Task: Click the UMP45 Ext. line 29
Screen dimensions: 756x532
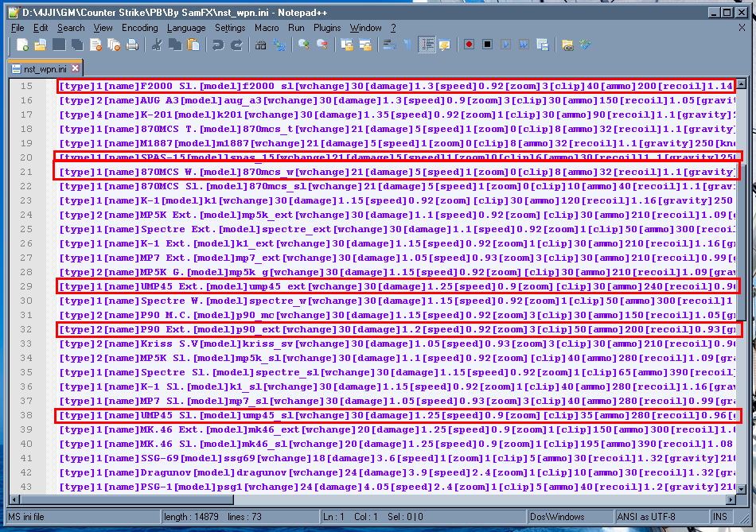Action: (x=397, y=286)
